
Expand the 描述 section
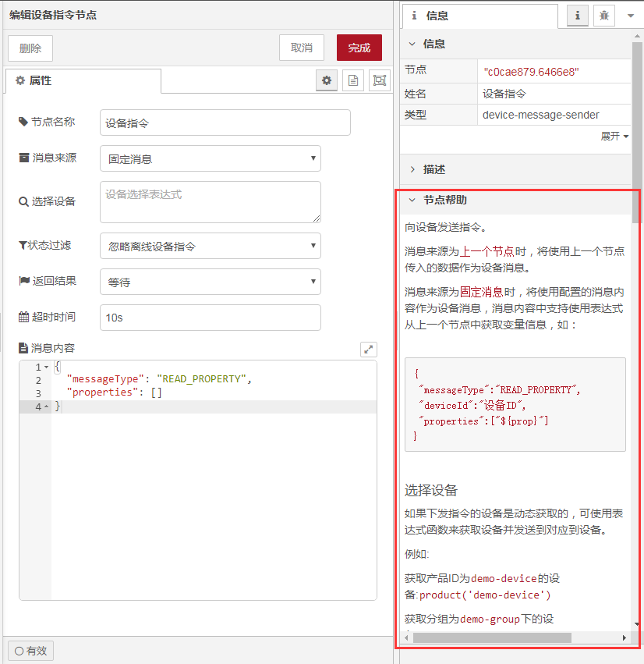click(x=433, y=169)
